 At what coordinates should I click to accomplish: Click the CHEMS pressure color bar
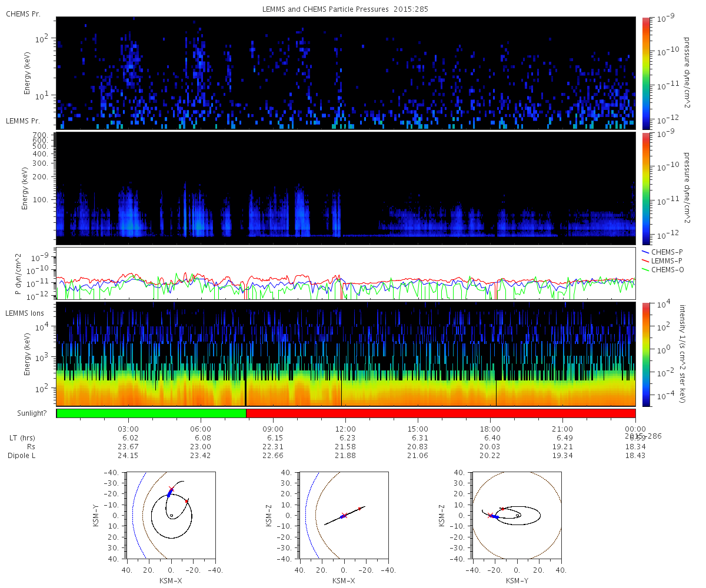[645, 73]
